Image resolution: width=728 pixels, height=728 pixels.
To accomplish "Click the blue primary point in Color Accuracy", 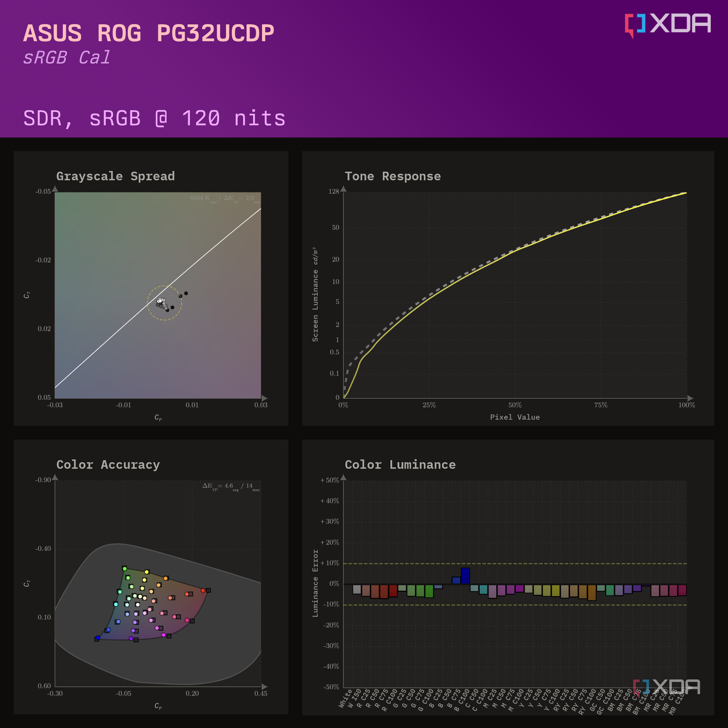I will (98, 638).
